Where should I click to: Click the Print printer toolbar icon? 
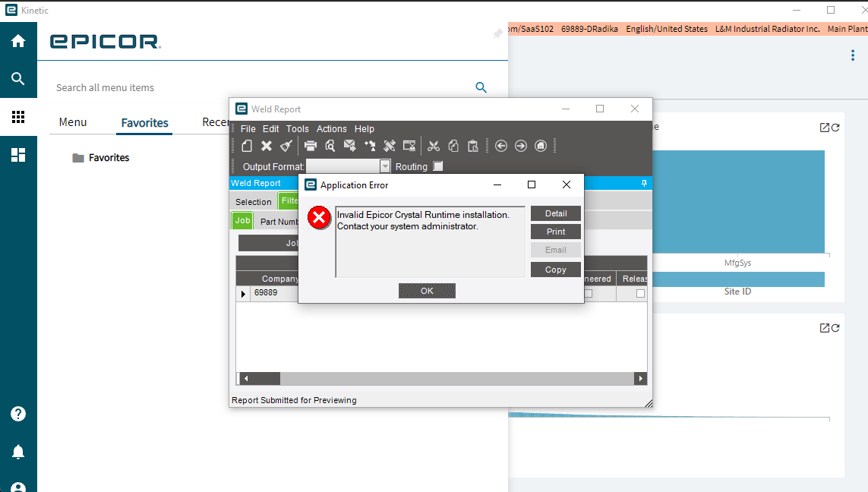pos(311,146)
